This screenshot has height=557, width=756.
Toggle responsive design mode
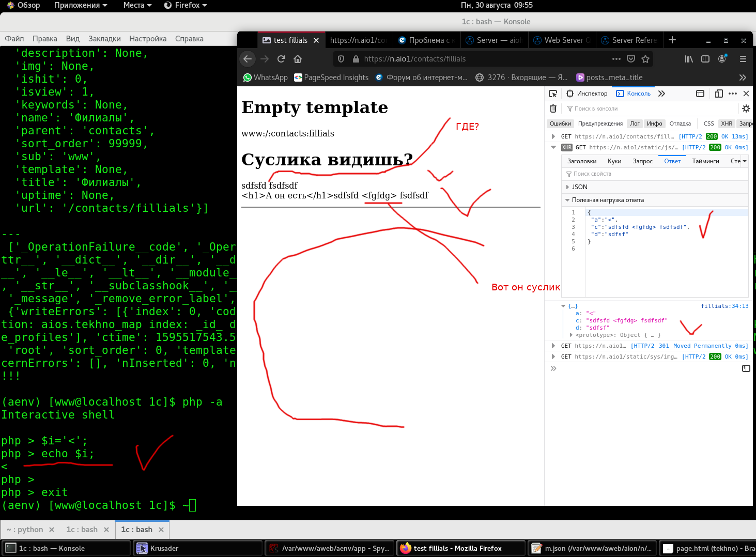[x=719, y=94]
